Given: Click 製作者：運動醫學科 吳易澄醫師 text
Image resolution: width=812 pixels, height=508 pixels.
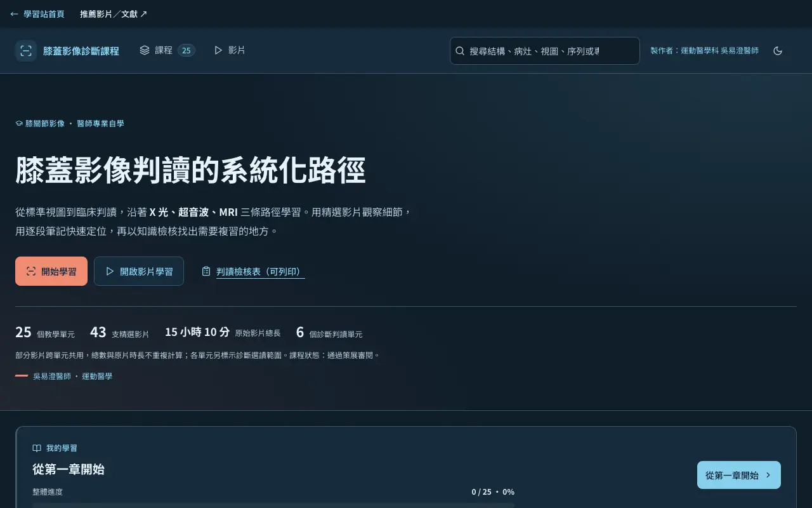Looking at the screenshot, I should [x=704, y=50].
